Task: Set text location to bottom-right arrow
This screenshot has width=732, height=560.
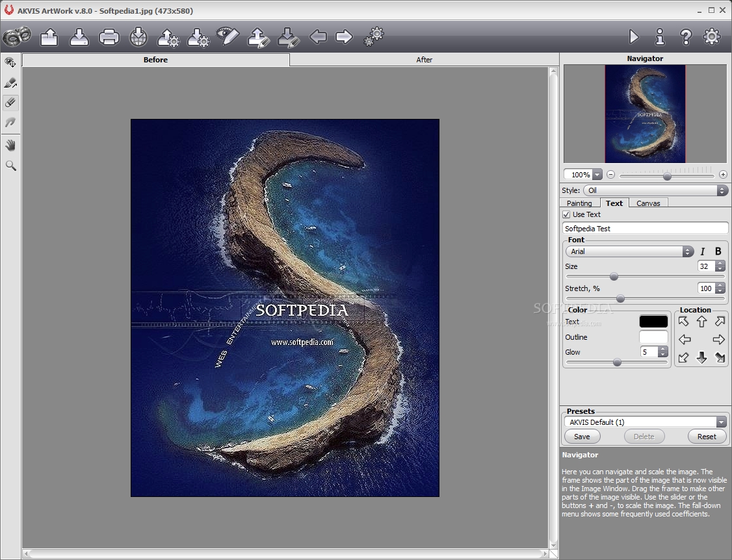Action: click(x=720, y=358)
